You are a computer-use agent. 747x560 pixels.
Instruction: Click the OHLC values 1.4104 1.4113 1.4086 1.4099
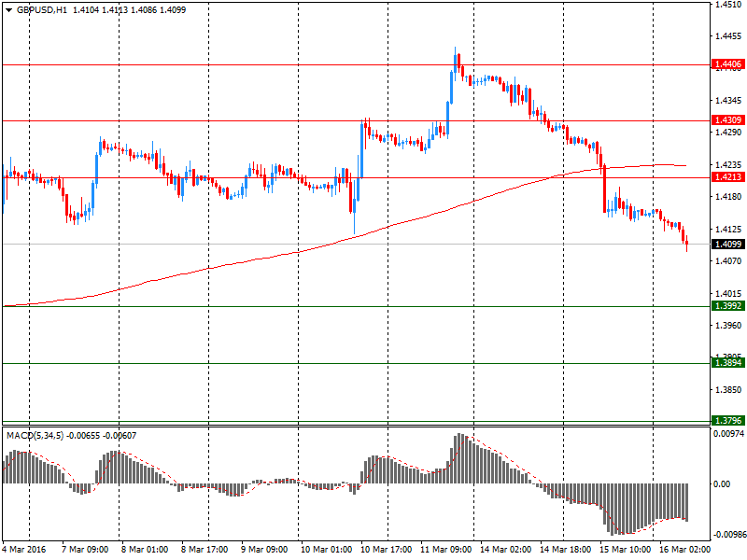pyautogui.click(x=129, y=10)
